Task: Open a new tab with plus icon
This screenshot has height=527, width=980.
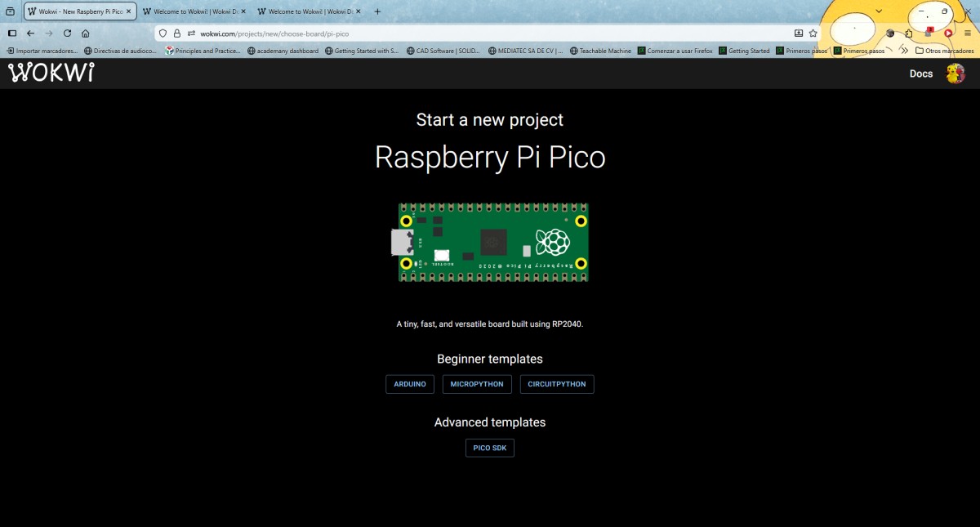Action: click(377, 11)
